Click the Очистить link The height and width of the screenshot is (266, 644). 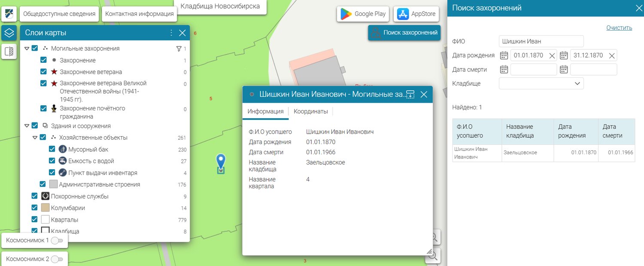[x=619, y=28]
